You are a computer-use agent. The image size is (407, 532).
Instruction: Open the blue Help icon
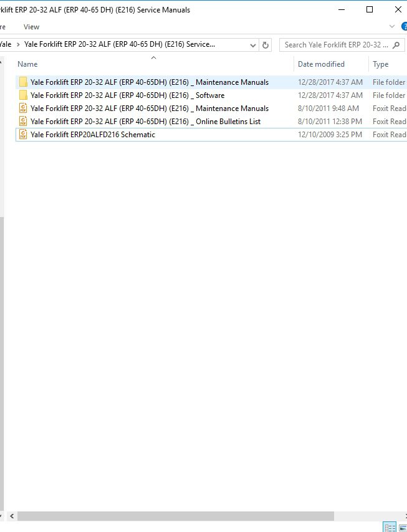point(404,26)
